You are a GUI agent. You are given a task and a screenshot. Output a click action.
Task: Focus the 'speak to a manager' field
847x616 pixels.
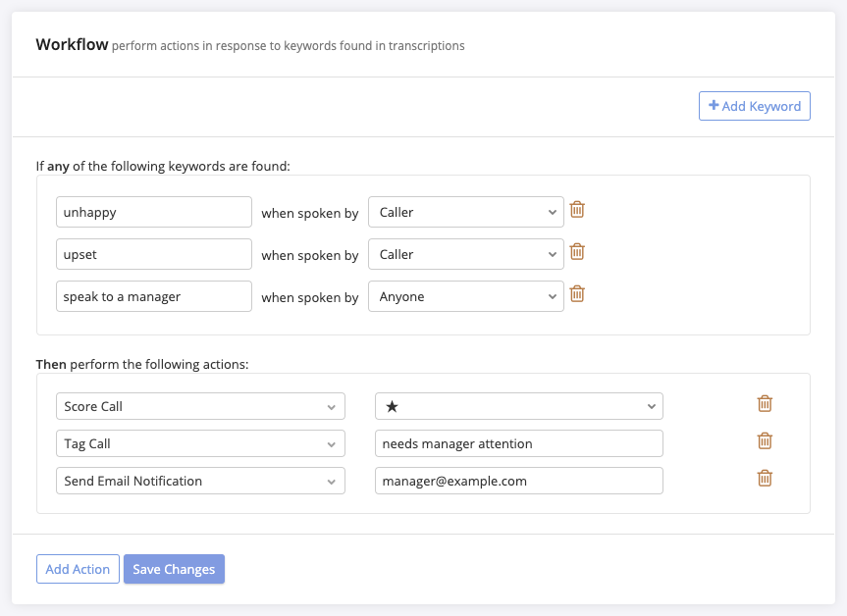click(x=154, y=296)
